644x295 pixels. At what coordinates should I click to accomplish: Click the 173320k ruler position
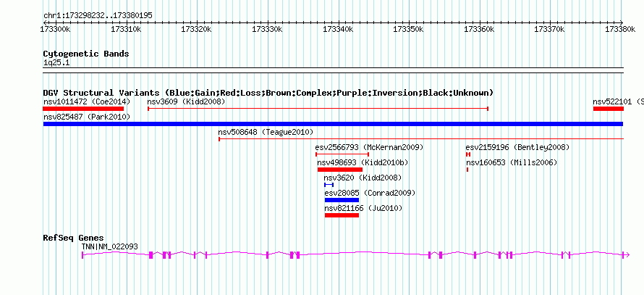point(198,30)
